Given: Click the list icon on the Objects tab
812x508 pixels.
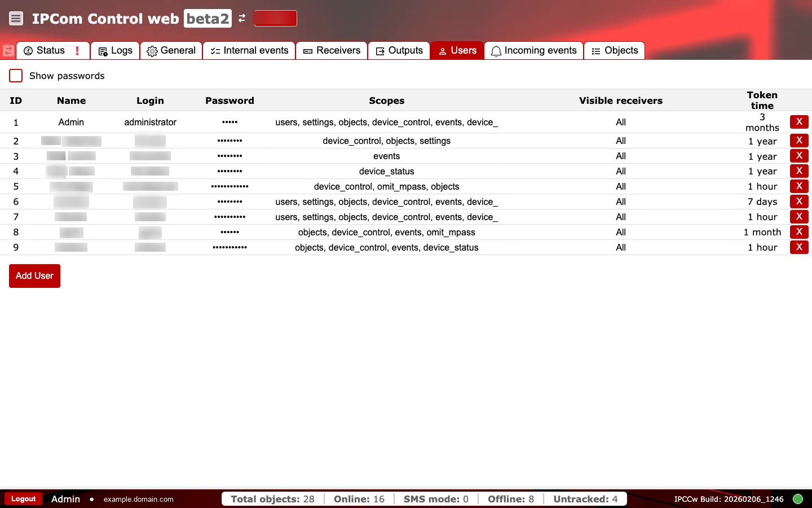Looking at the screenshot, I should pos(595,50).
